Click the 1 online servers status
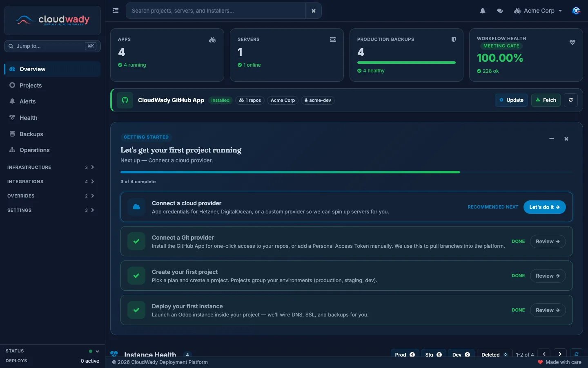Screen dimensions: 588x368 [x=249, y=65]
